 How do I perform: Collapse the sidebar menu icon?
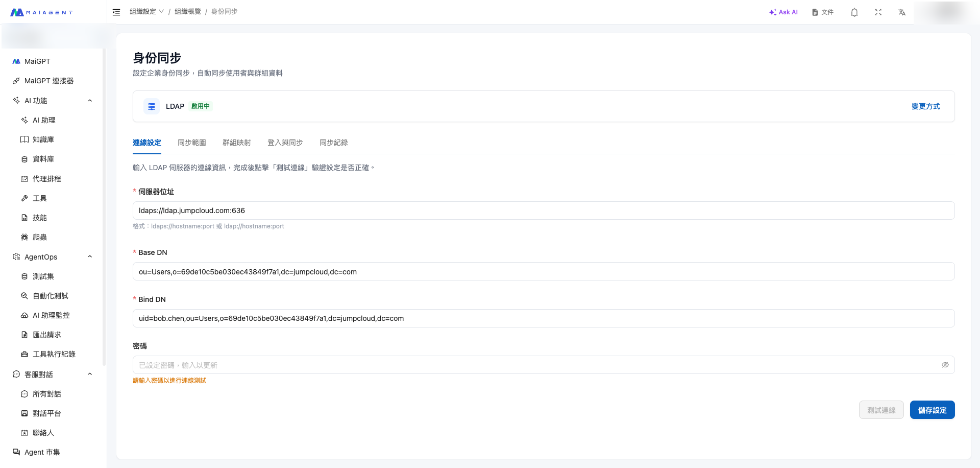pos(116,12)
